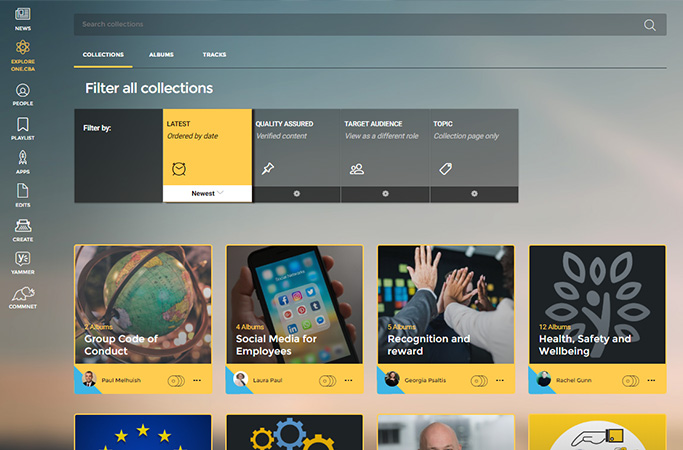The height and width of the screenshot is (450, 683).
Task: Open the Yammer sidebar icon
Action: (23, 259)
